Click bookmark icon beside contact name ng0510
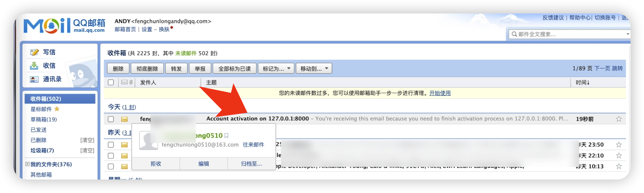Image resolution: width=644 pixels, height=193 pixels. [x=226, y=136]
